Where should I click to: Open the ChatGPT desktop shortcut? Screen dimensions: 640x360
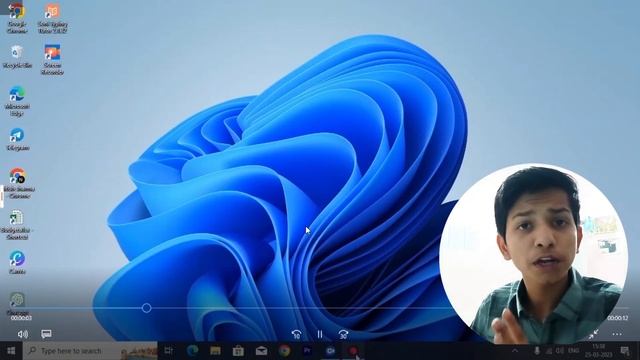(17, 304)
